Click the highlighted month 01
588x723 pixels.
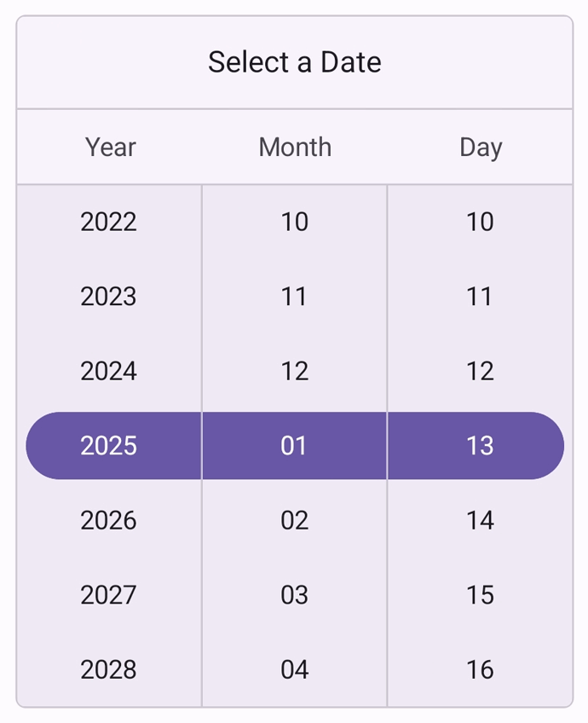pos(294,445)
